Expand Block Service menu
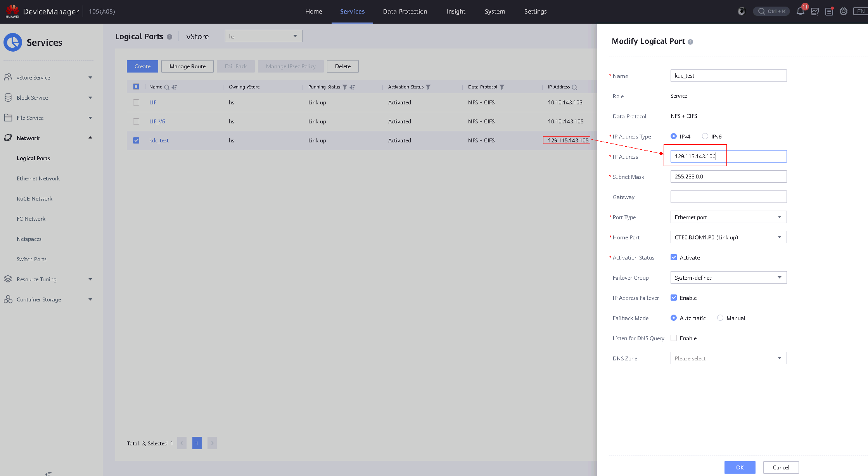Screen dimensions: 868x476 coord(90,98)
